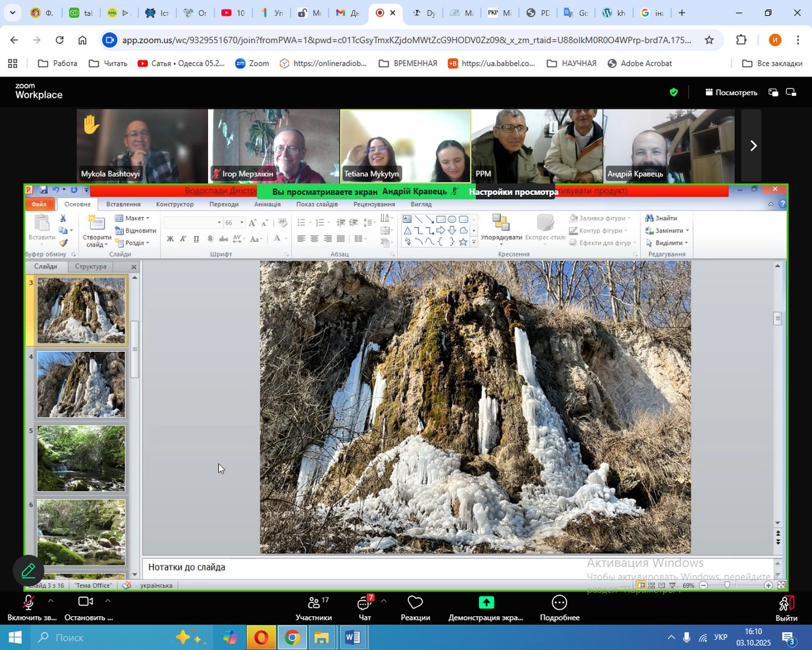This screenshot has height=650, width=812.
Task: Open the Zoom annotation pencil tool
Action: click(28, 571)
